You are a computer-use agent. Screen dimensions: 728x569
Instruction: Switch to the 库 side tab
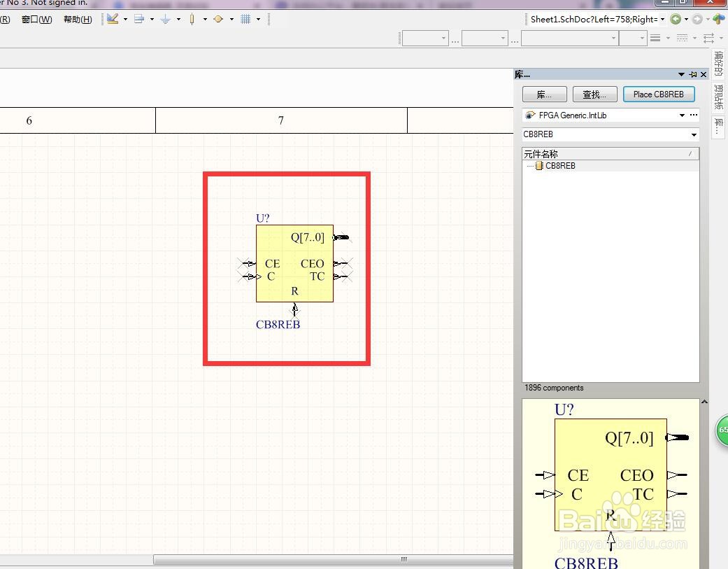pyautogui.click(x=718, y=126)
